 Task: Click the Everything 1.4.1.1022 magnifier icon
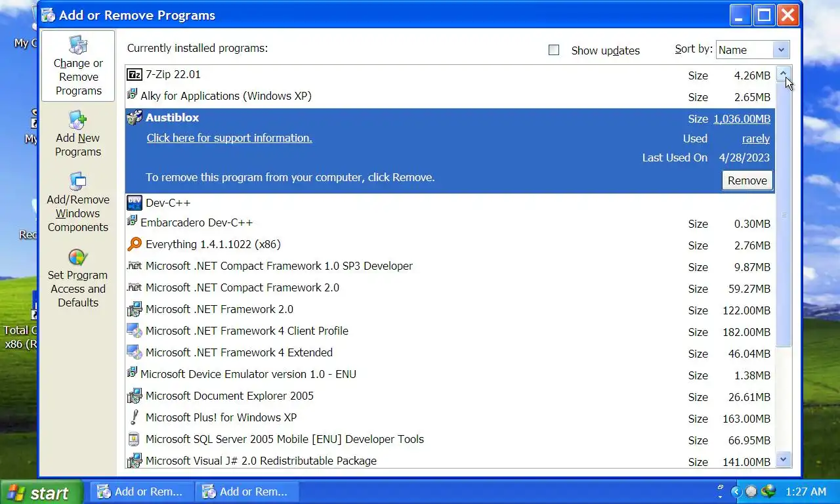[x=135, y=244]
